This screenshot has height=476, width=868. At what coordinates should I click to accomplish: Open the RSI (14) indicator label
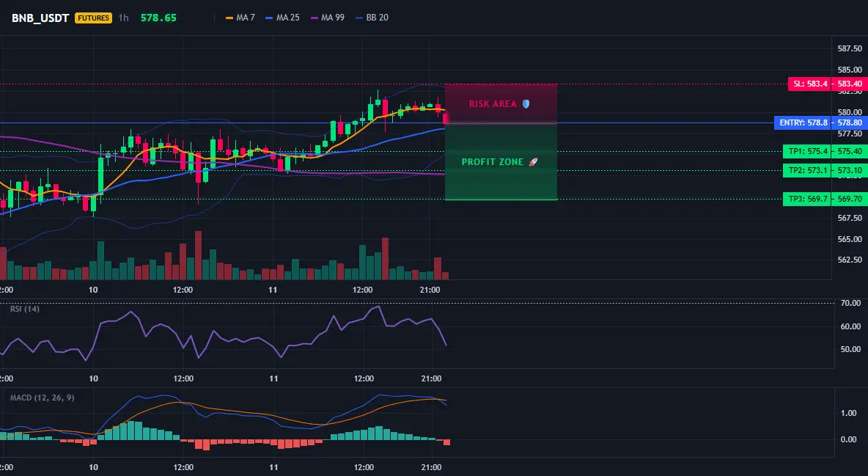[25, 309]
